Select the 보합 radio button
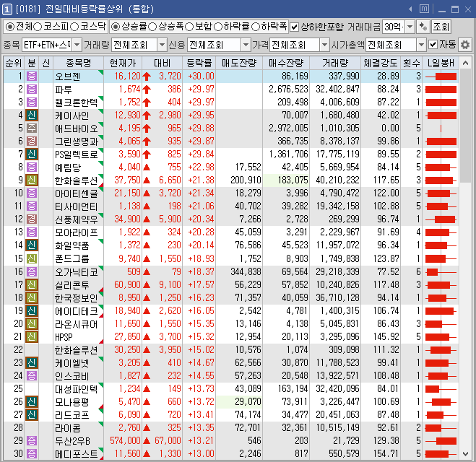 189,27
